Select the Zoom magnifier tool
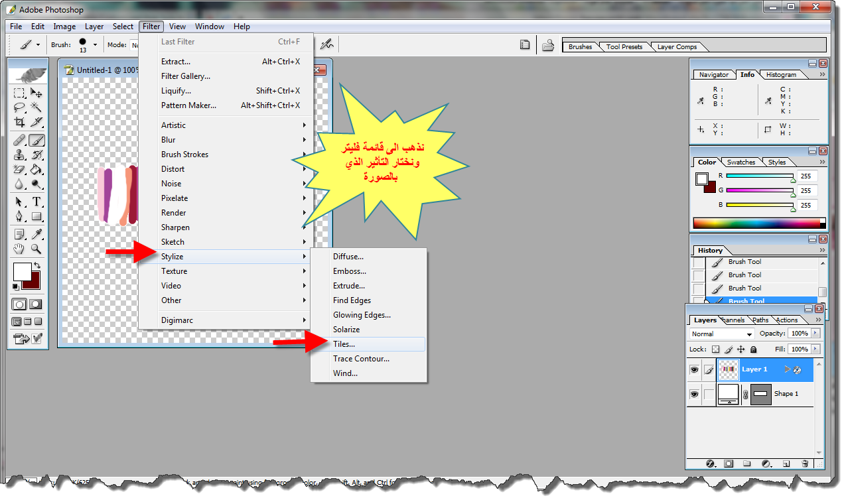 tap(36, 249)
